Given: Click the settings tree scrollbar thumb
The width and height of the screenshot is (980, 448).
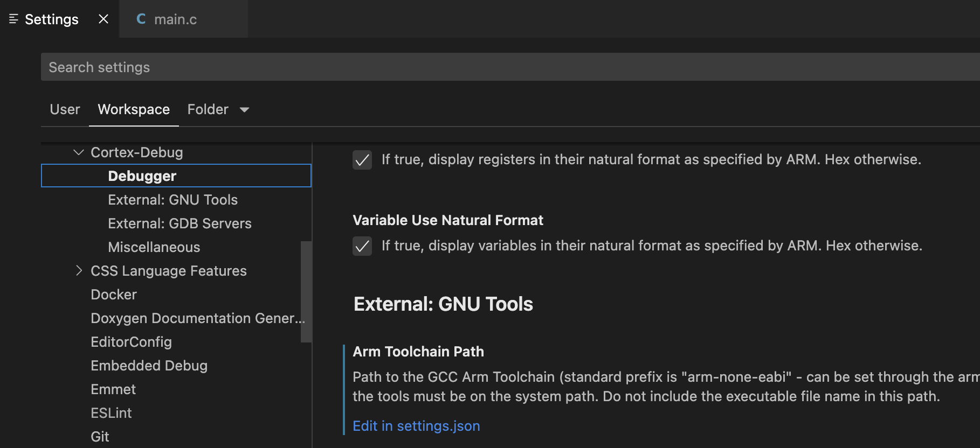Looking at the screenshot, I should (306, 292).
